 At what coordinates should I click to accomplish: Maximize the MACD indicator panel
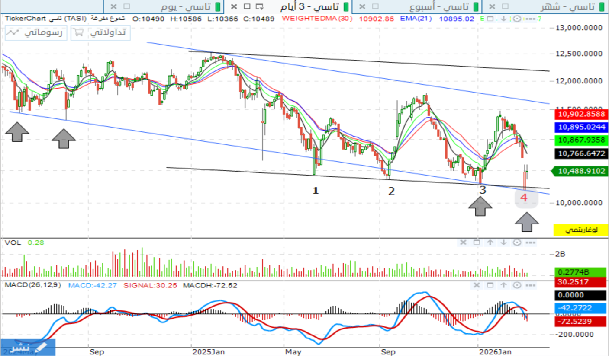[x=490, y=285]
